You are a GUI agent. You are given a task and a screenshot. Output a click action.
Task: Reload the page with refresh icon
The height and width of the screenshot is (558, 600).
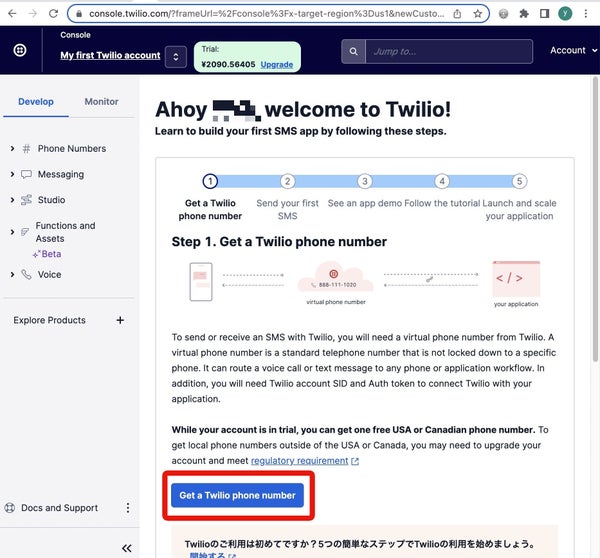[x=54, y=14]
